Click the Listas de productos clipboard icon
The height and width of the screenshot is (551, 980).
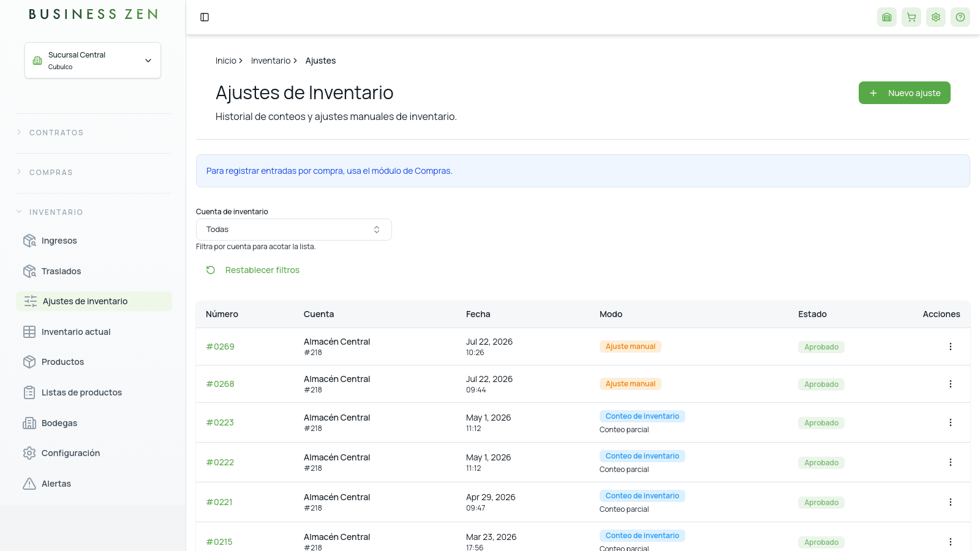coord(29,392)
